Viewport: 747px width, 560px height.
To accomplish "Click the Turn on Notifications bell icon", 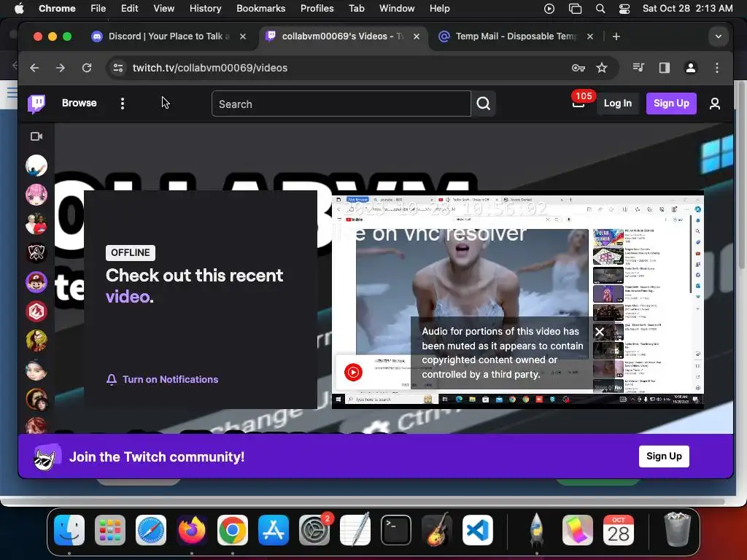I will pos(112,379).
